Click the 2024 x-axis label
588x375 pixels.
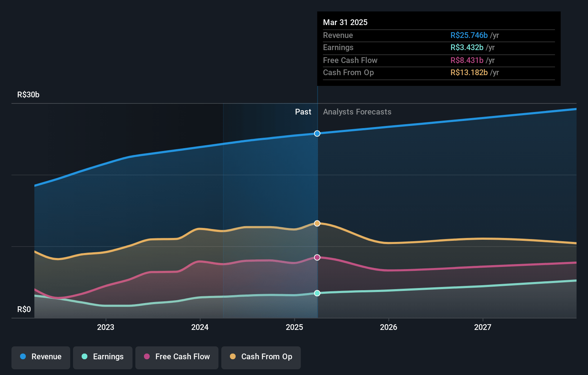200,327
